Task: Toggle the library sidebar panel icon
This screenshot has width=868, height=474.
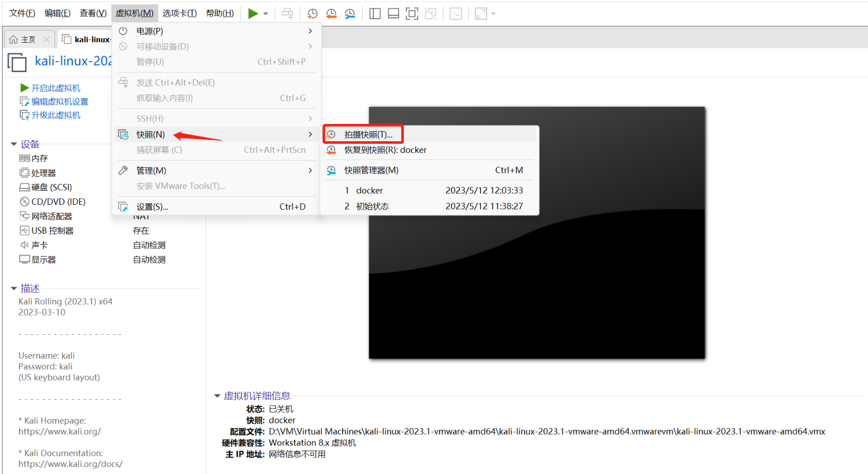Action: coord(375,14)
